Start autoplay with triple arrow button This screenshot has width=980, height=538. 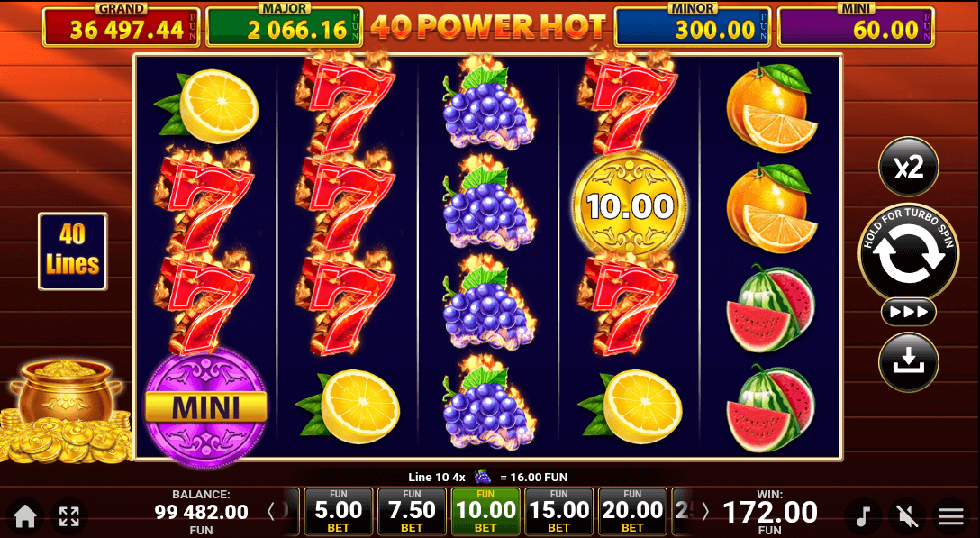coord(908,312)
